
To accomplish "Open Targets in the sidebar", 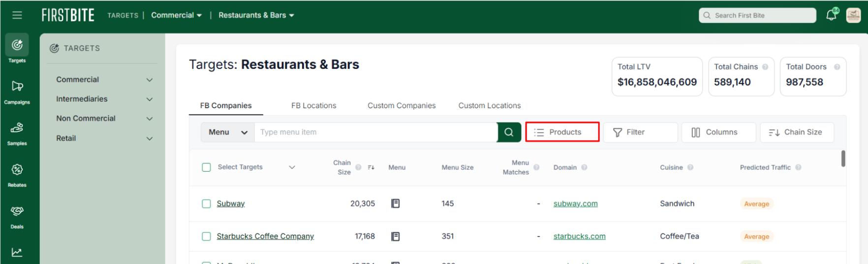I will coord(17,48).
